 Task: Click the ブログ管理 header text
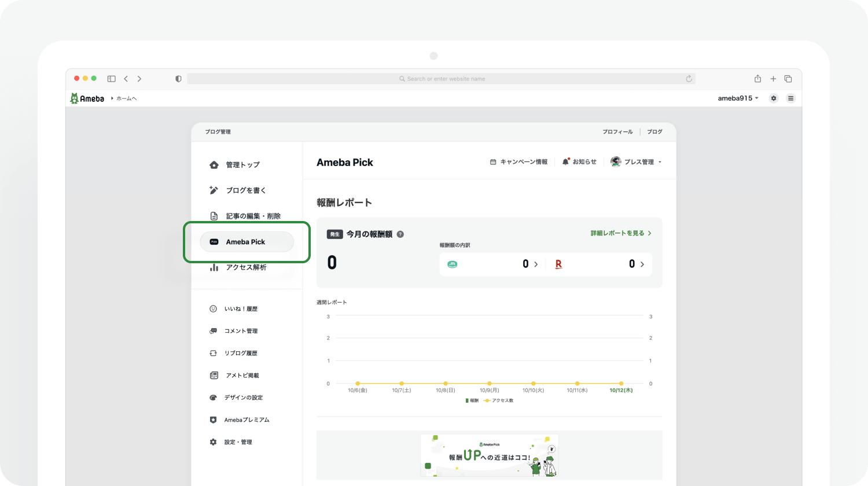tap(218, 132)
